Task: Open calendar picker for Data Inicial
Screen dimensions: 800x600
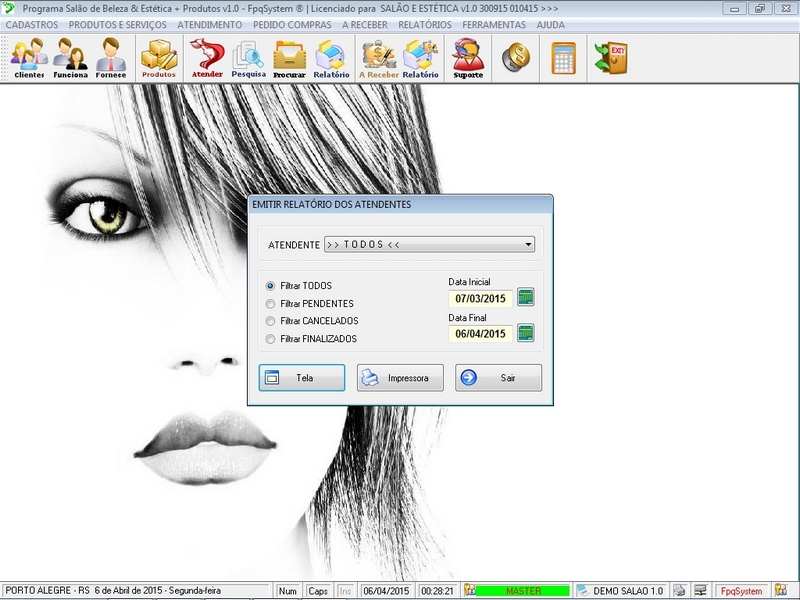Action: (526, 297)
